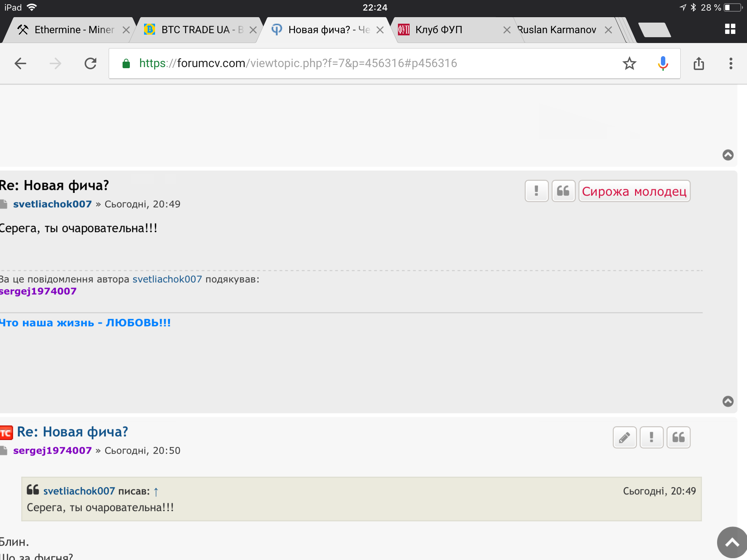Bookmark page with the star icon

[x=629, y=63]
